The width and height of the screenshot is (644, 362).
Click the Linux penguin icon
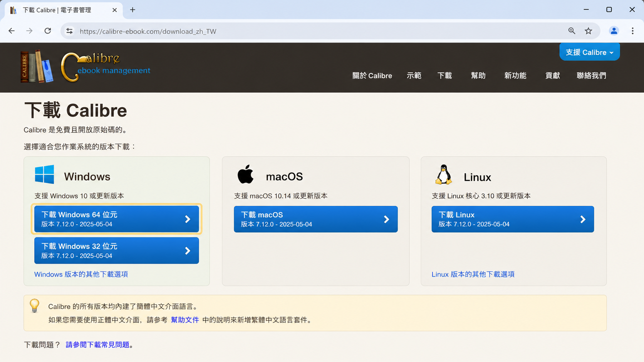click(x=443, y=175)
